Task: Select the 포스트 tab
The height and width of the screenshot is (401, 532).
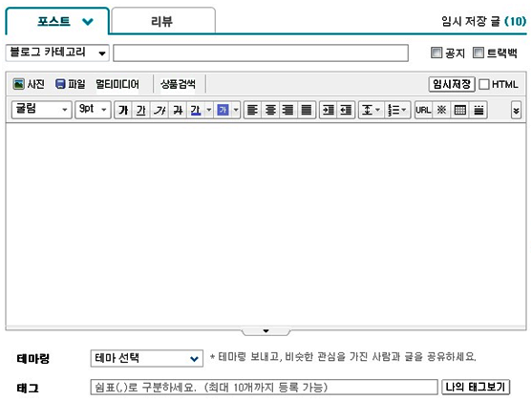Action: click(x=57, y=21)
